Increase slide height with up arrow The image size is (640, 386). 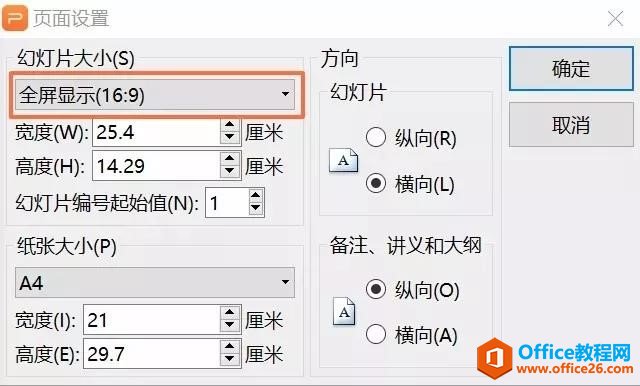click(230, 159)
